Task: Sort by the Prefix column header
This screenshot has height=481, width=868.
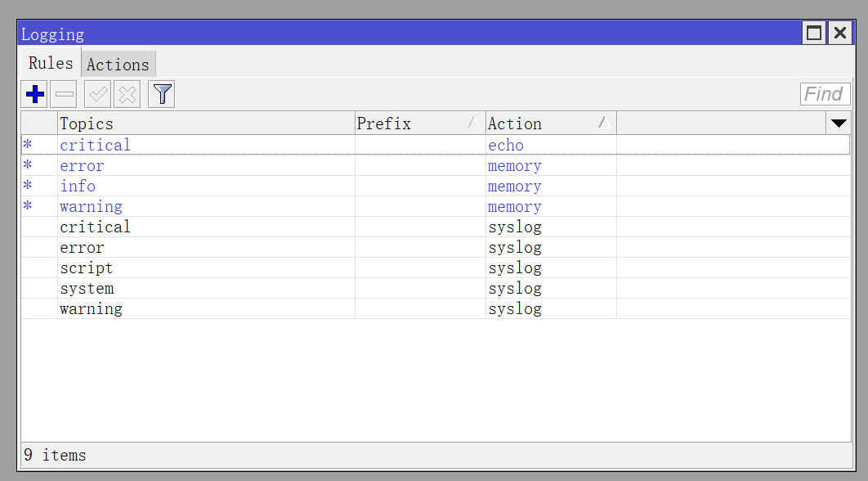Action: click(420, 123)
